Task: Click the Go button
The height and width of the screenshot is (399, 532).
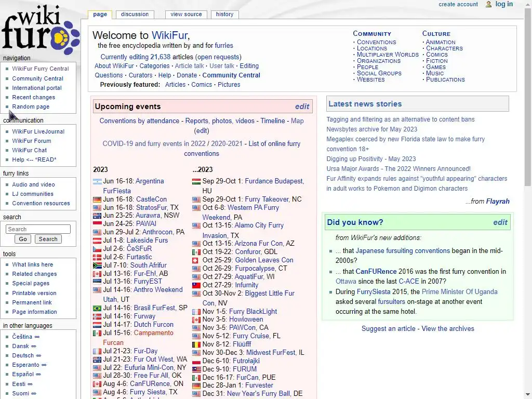Action: (x=23, y=239)
